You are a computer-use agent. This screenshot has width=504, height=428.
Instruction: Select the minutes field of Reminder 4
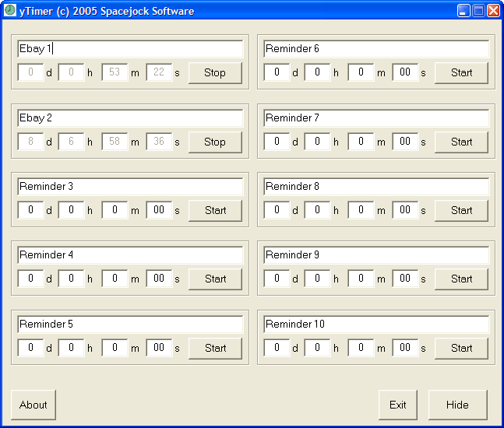(x=115, y=279)
